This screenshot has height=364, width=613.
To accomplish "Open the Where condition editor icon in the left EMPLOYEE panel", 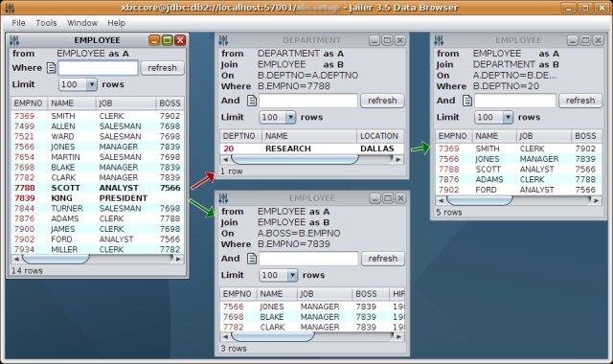I will point(51,68).
